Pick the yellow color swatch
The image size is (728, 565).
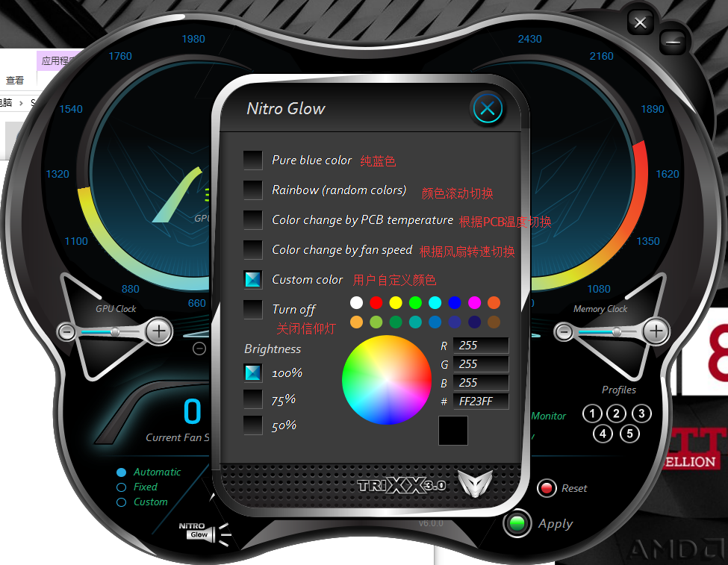coord(396,303)
